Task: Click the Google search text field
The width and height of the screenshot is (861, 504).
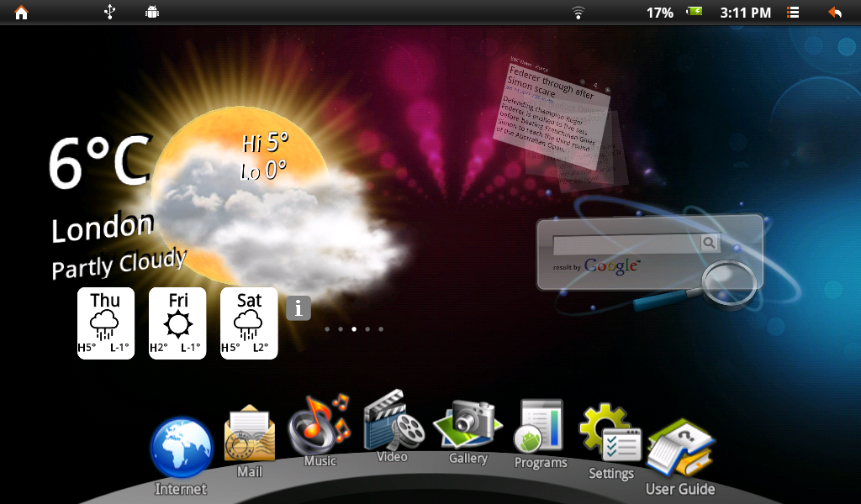Action: pyautogui.click(x=626, y=244)
